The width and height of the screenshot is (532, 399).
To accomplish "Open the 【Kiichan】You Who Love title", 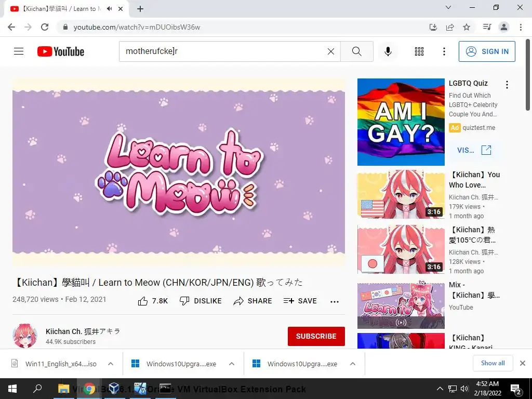I will tap(474, 180).
